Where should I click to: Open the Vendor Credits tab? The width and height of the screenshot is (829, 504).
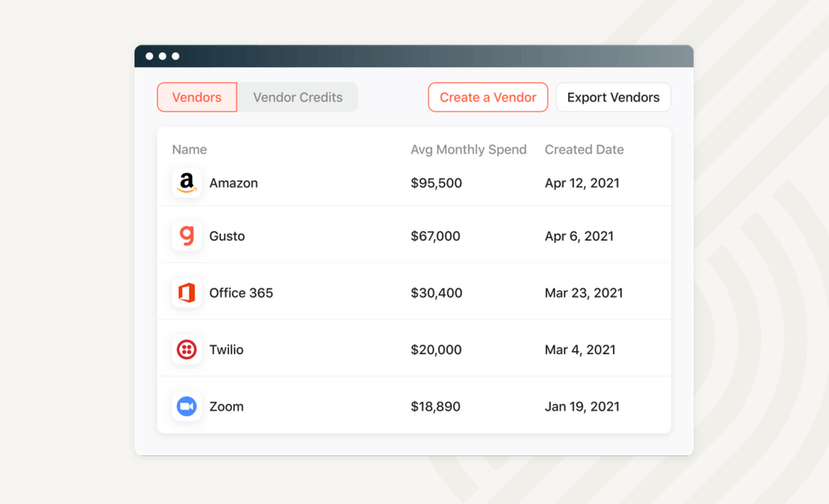point(297,97)
